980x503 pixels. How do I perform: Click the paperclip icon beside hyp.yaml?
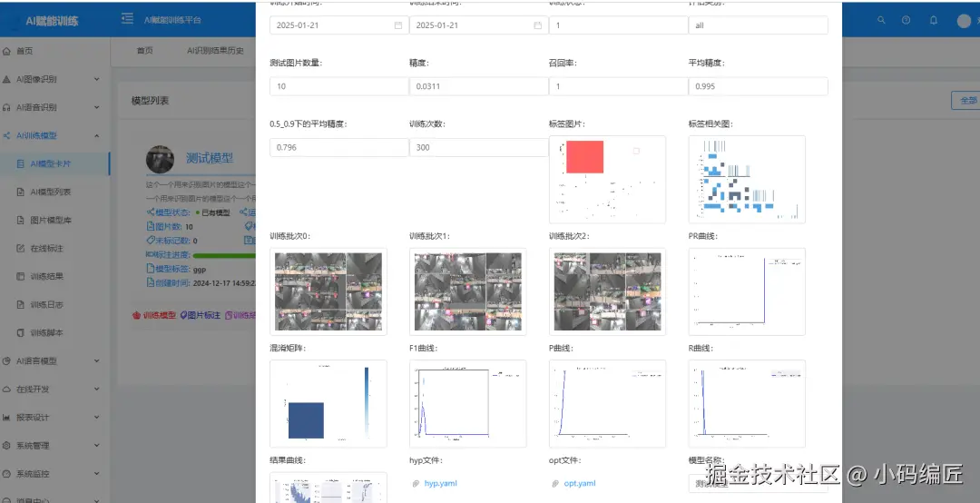[416, 484]
